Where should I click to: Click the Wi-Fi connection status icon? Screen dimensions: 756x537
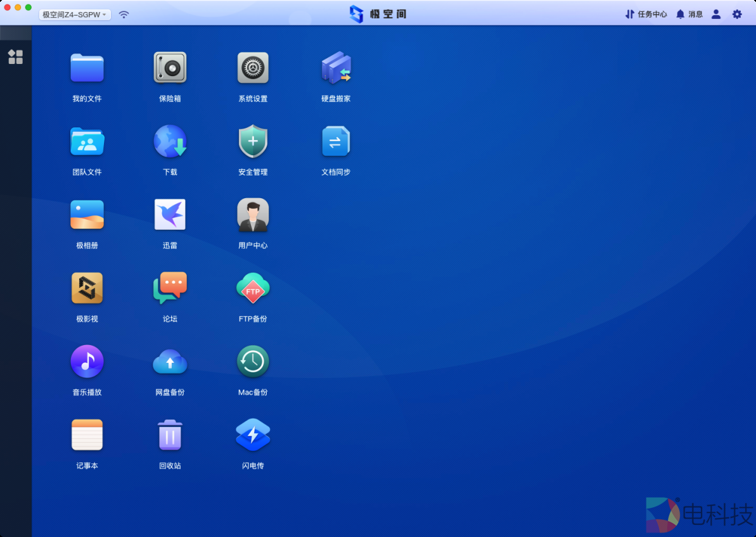point(124,15)
